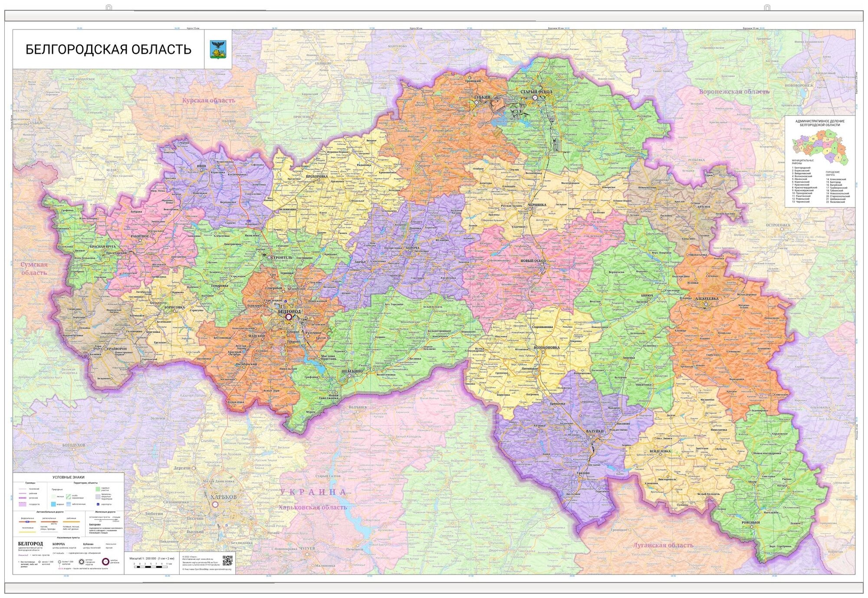This screenshot has height=598, width=868.
Task: Click the 'МАЙСКИЙ' map label
Action: [x=256, y=336]
